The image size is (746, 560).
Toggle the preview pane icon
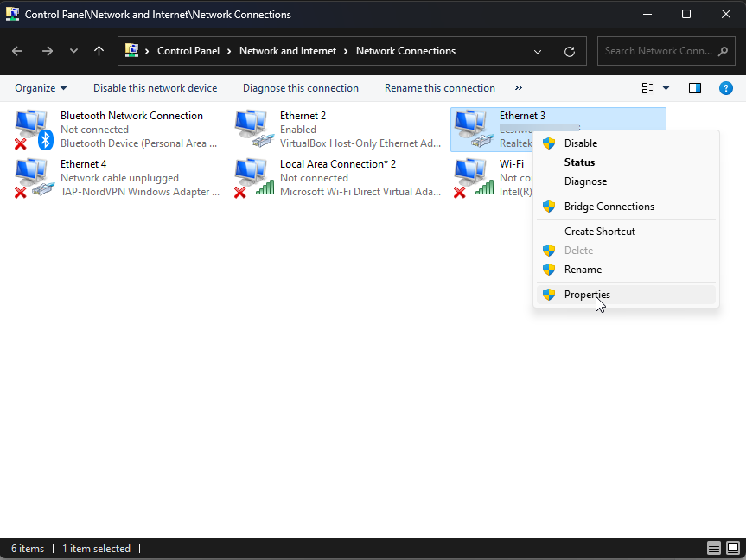click(x=695, y=88)
